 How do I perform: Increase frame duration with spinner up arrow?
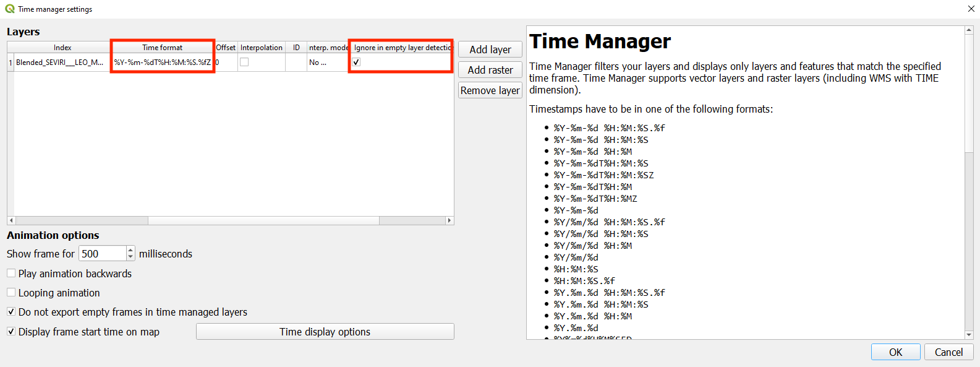coord(130,250)
